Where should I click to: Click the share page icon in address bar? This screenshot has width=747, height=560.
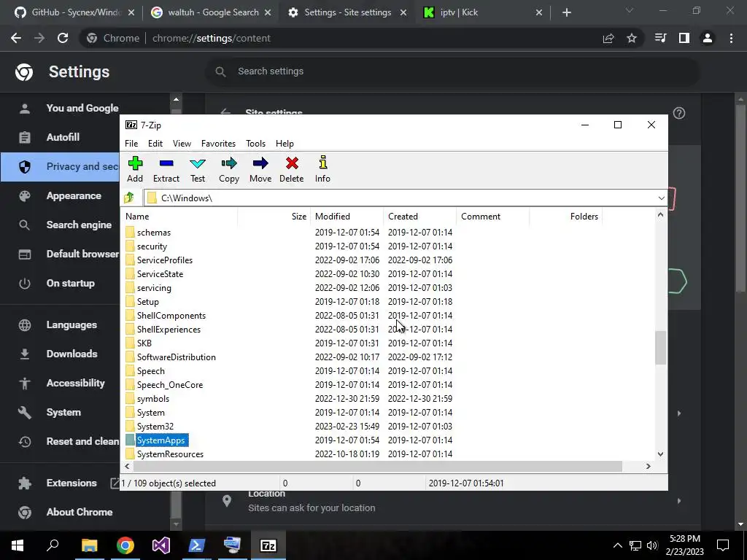(x=608, y=38)
